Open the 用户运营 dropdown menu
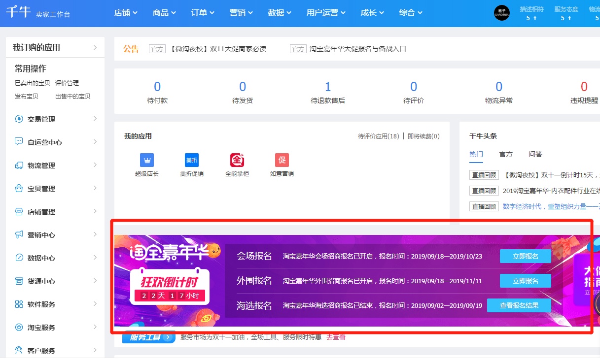 click(x=326, y=13)
